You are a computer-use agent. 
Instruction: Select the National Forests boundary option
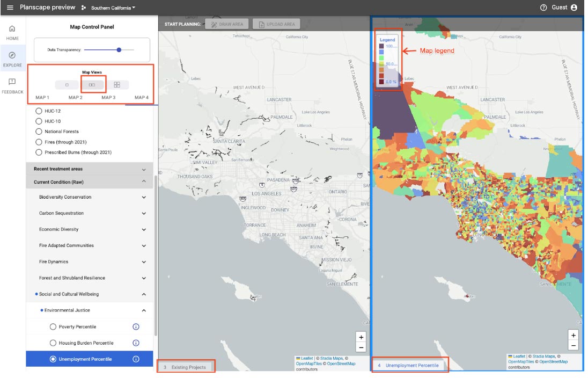(39, 132)
